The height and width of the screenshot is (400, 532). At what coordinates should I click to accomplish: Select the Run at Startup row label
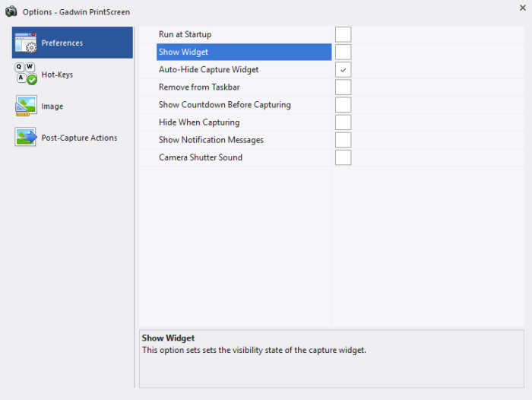(x=185, y=34)
